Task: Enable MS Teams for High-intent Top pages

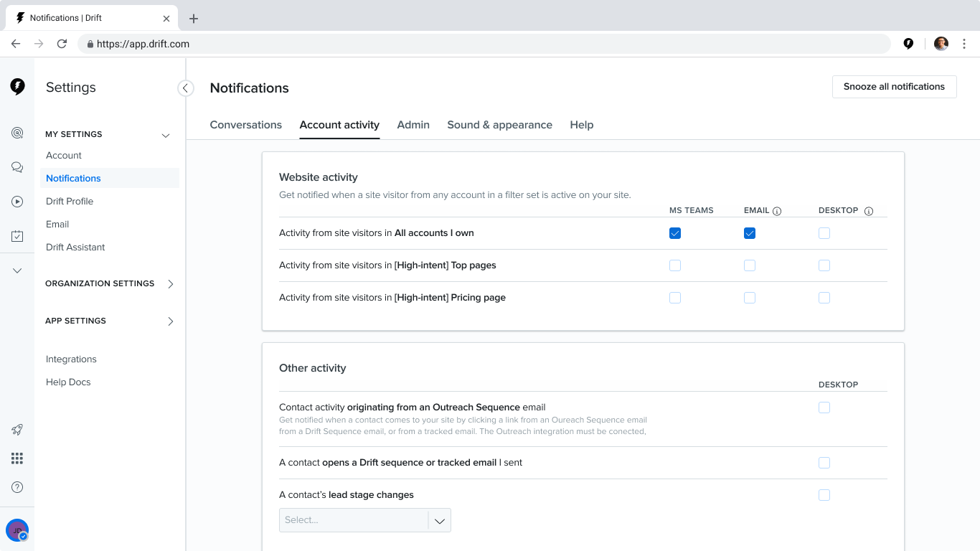Action: [x=675, y=265]
